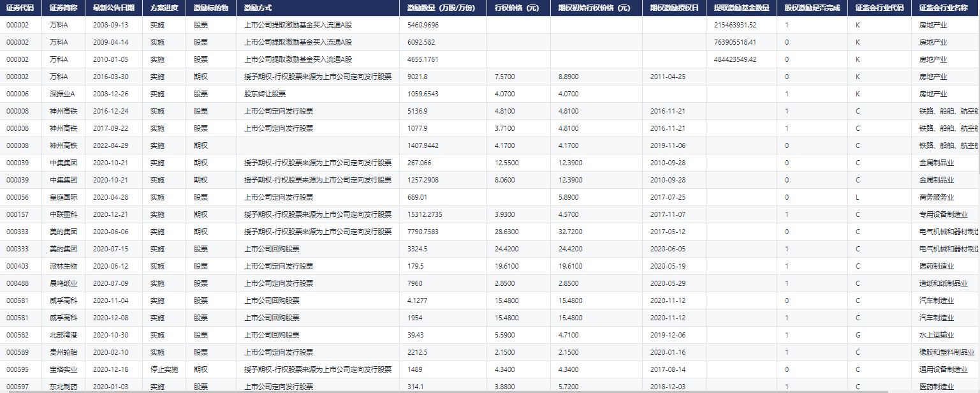Viewport: 980px width, 393px height.
Task: Select the quantity cell 2212.5
Action: pyautogui.click(x=418, y=352)
